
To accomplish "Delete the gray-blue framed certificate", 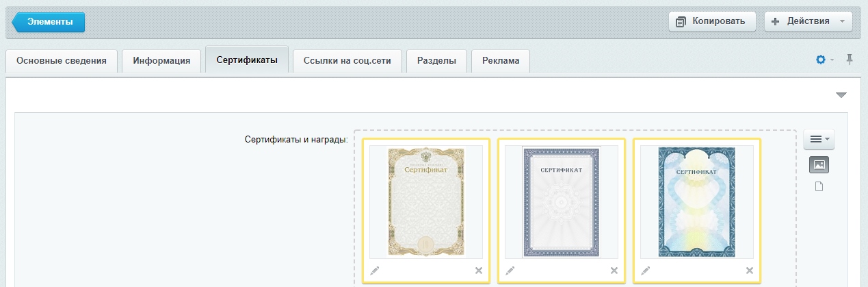I will pyautogui.click(x=614, y=271).
